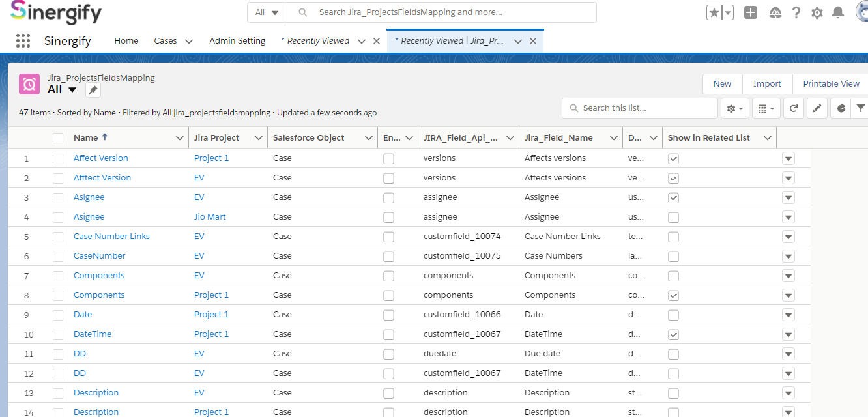This screenshot has width=868, height=417.
Task: Click the customfield_10074 cell
Action: click(x=462, y=237)
